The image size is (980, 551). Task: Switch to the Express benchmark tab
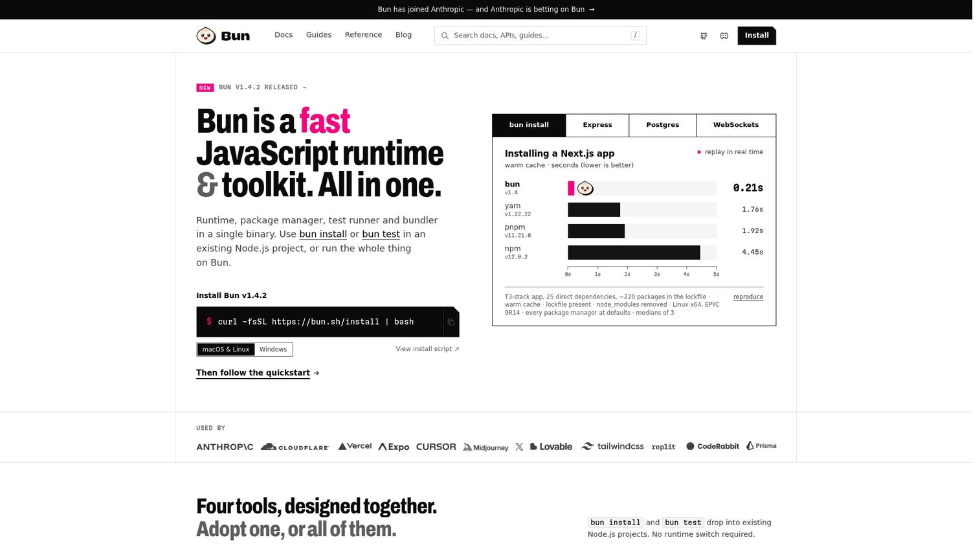[x=597, y=126]
